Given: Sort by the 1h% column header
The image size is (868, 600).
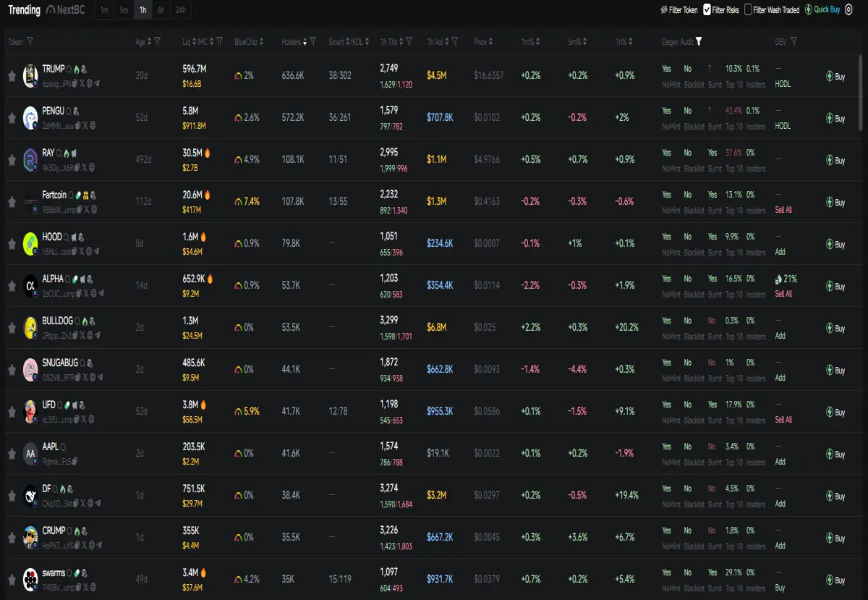Looking at the screenshot, I should (x=624, y=42).
